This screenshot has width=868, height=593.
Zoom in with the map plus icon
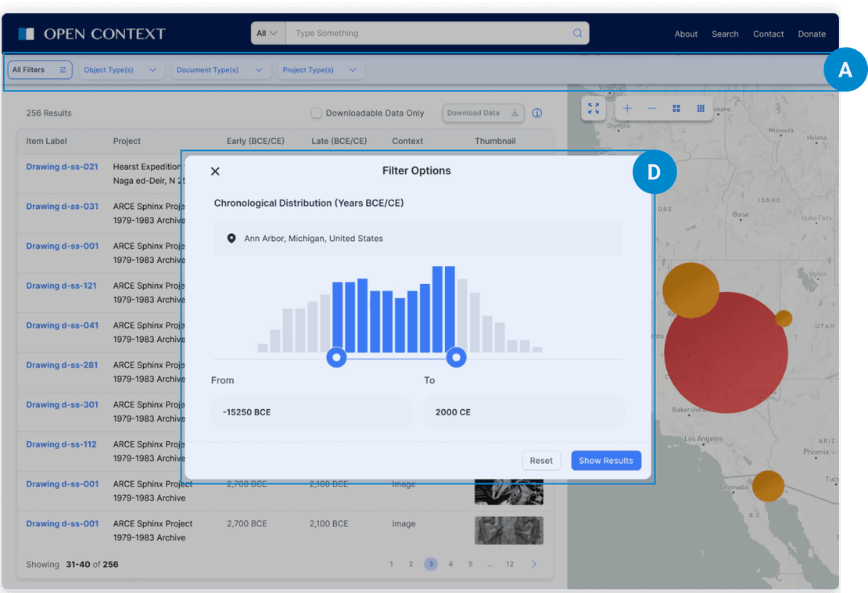[x=626, y=109]
